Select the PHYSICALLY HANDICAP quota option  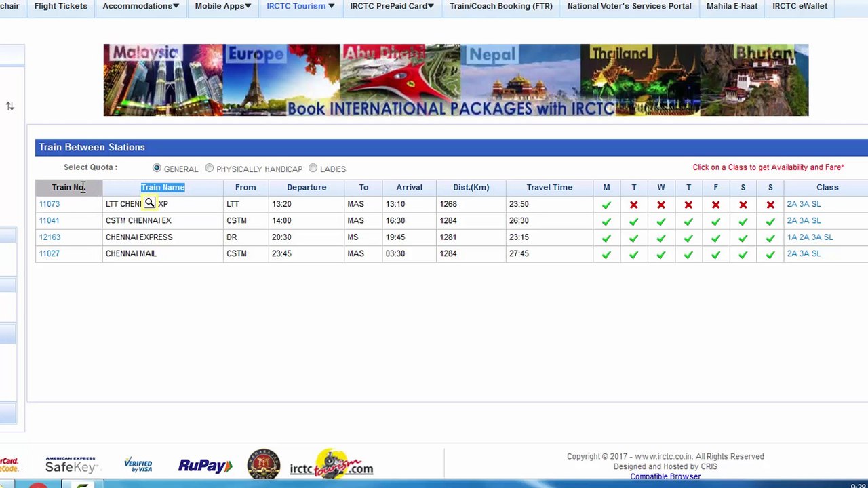coord(209,168)
